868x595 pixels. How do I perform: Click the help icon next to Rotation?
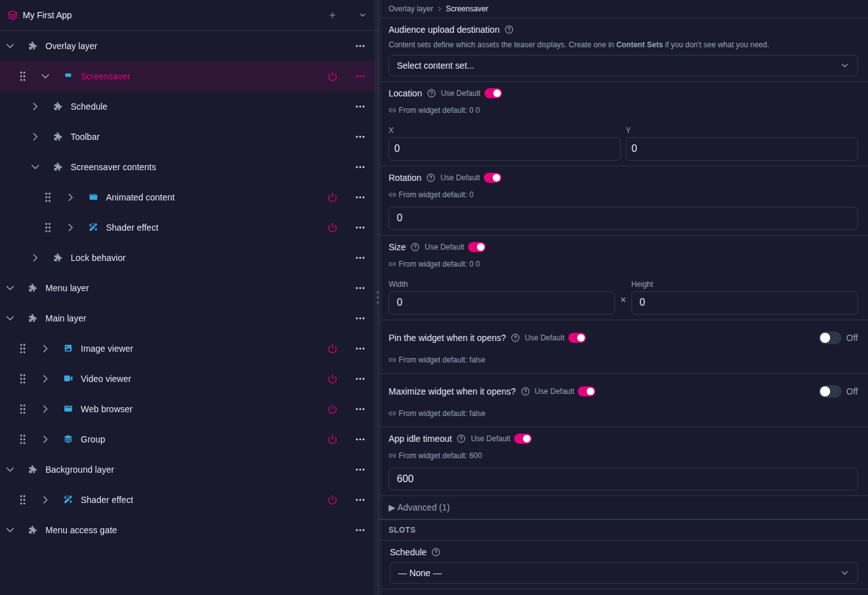[x=431, y=178]
